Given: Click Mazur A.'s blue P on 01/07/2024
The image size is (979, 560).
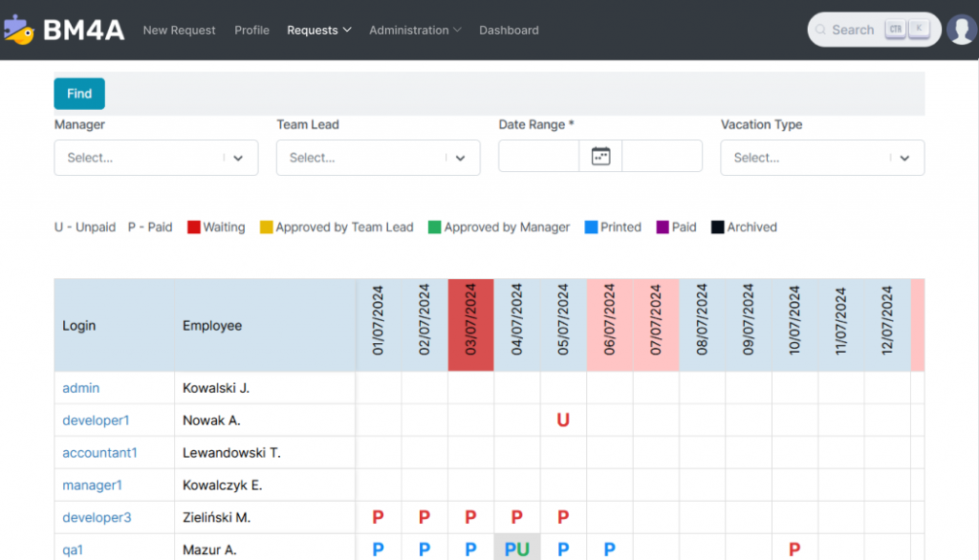Looking at the screenshot, I should pos(378,550).
